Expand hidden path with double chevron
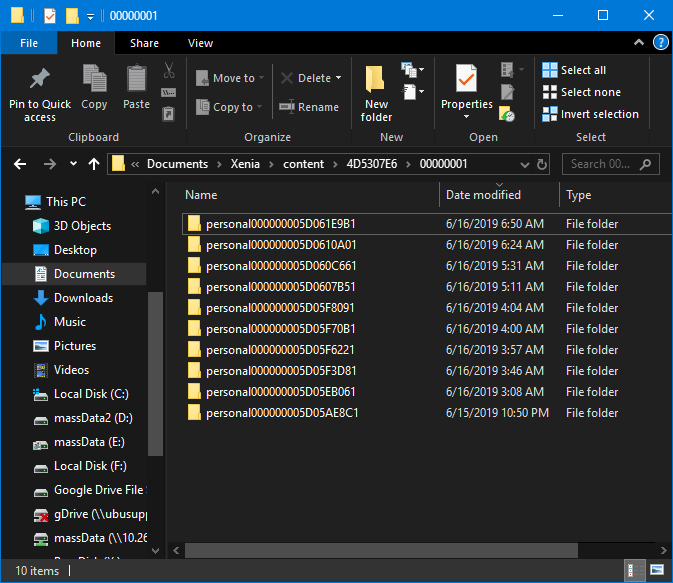The height and width of the screenshot is (583, 673). (135, 164)
